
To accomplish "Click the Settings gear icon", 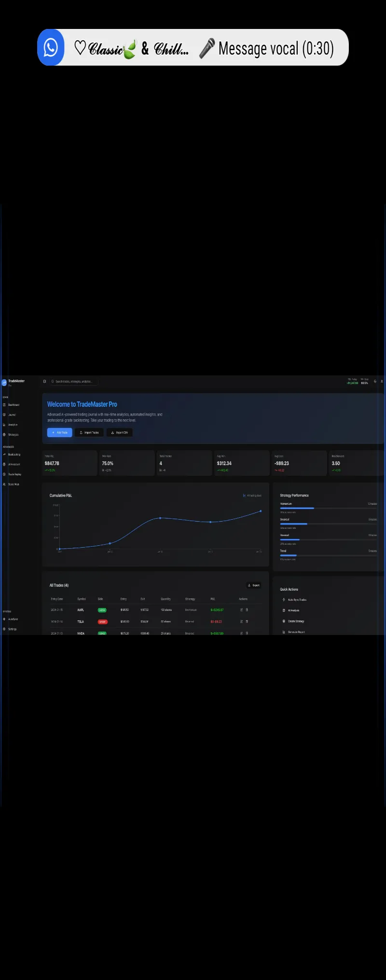I will click(4, 629).
